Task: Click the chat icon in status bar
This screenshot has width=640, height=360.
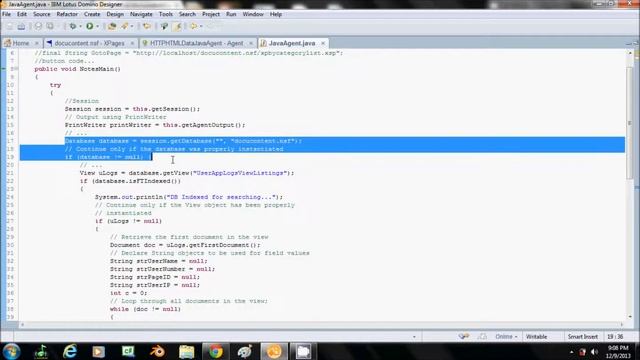Action: point(464,336)
